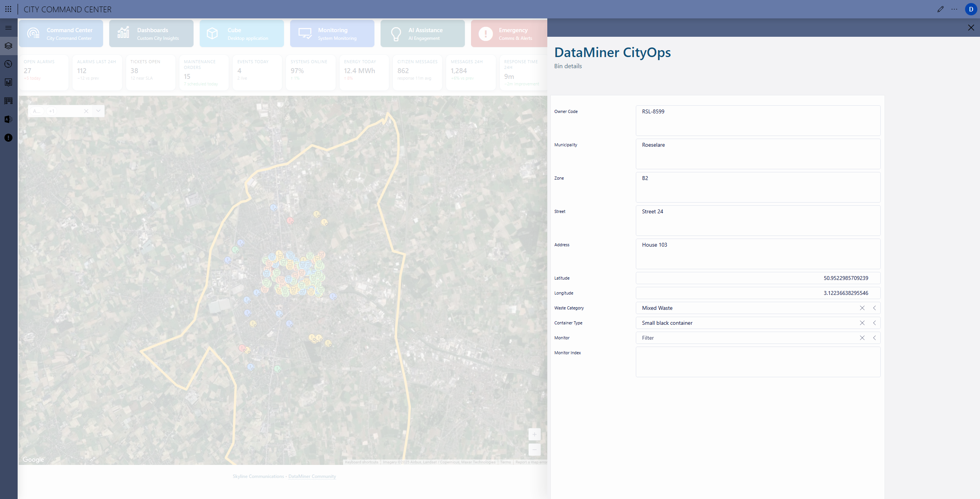Expand the hamburger sidebar menu
This screenshot has height=499, width=980.
8,28
